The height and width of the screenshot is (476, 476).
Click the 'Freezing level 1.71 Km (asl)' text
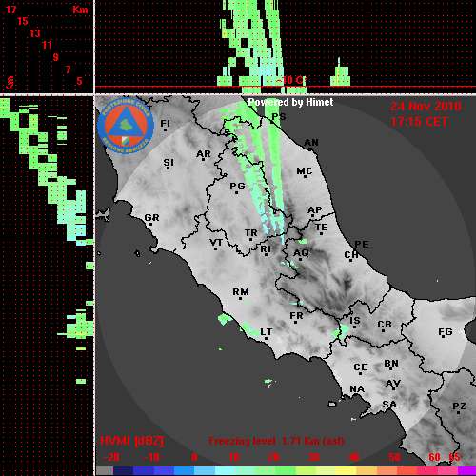(x=276, y=441)
